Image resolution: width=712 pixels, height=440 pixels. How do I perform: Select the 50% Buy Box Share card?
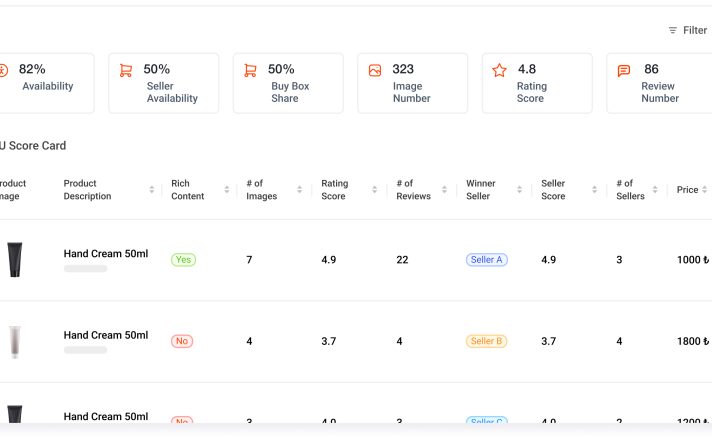(x=288, y=83)
